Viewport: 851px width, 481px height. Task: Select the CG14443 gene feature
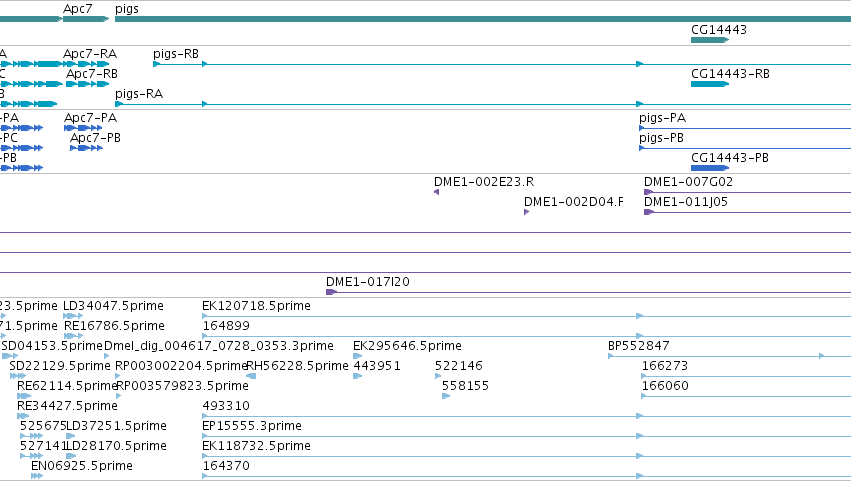[709, 40]
